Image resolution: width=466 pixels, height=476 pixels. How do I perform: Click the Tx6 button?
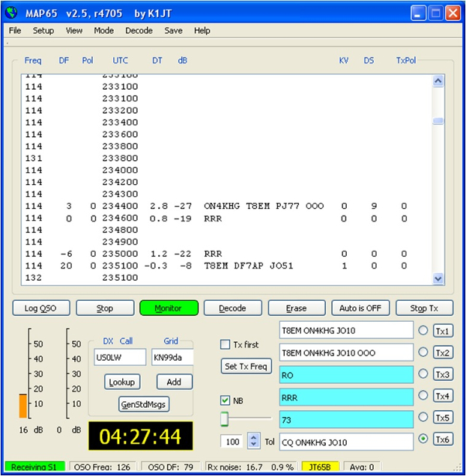443,439
